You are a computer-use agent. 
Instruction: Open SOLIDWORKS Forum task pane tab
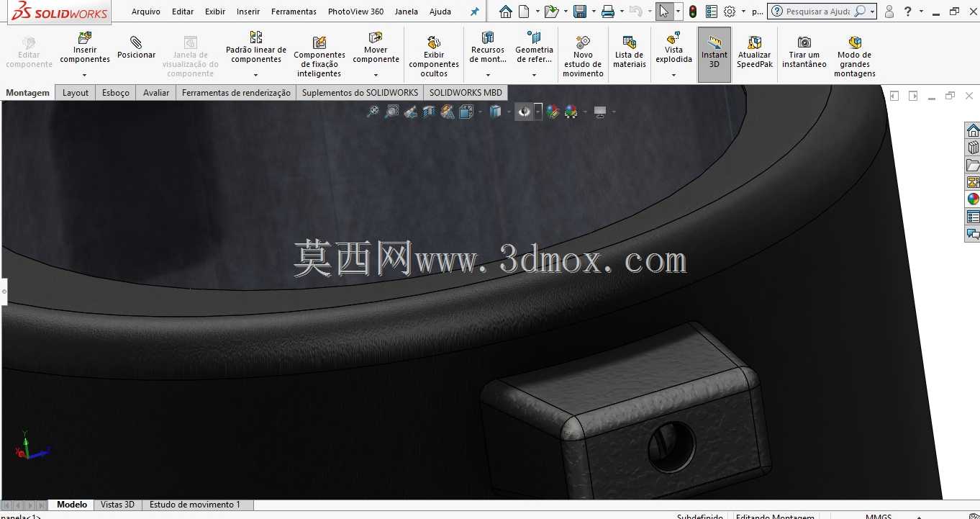973,234
